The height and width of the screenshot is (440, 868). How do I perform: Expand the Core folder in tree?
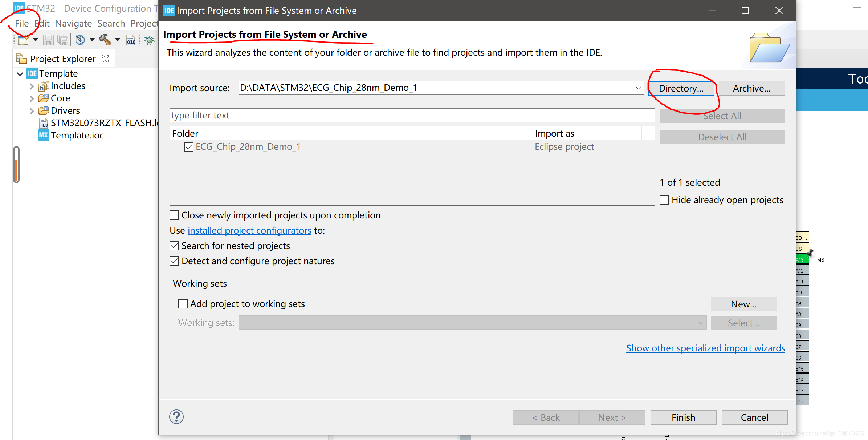click(32, 98)
